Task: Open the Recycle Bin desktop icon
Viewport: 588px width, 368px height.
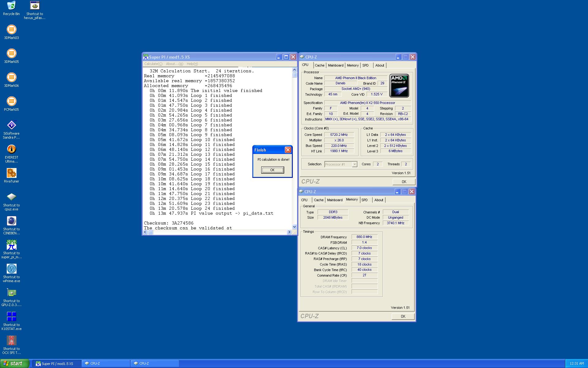Action: (x=11, y=8)
